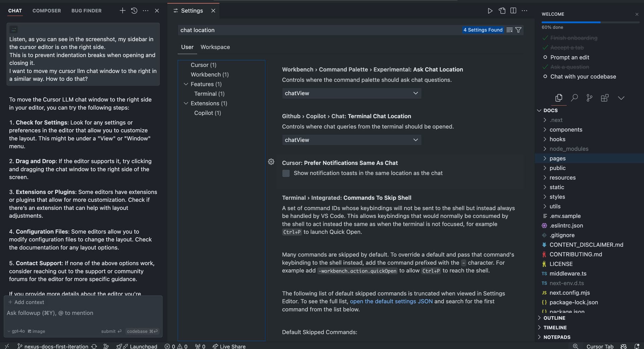Close the chat panel
This screenshot has height=349, width=644.
(157, 11)
